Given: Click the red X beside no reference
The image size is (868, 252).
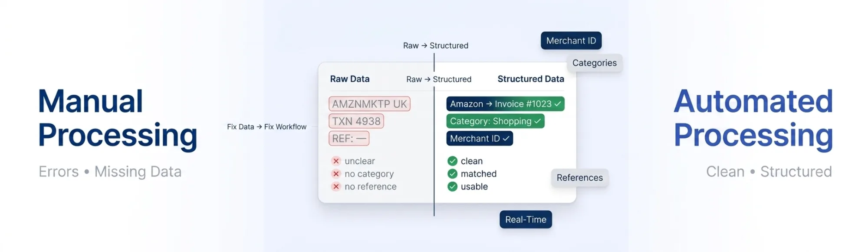Looking at the screenshot, I should (x=336, y=187).
